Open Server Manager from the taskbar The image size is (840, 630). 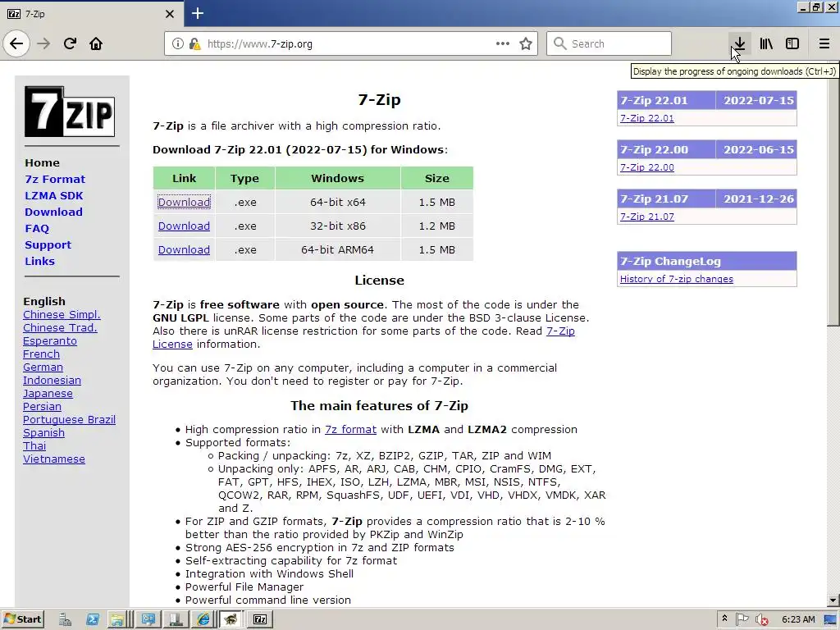(66, 619)
